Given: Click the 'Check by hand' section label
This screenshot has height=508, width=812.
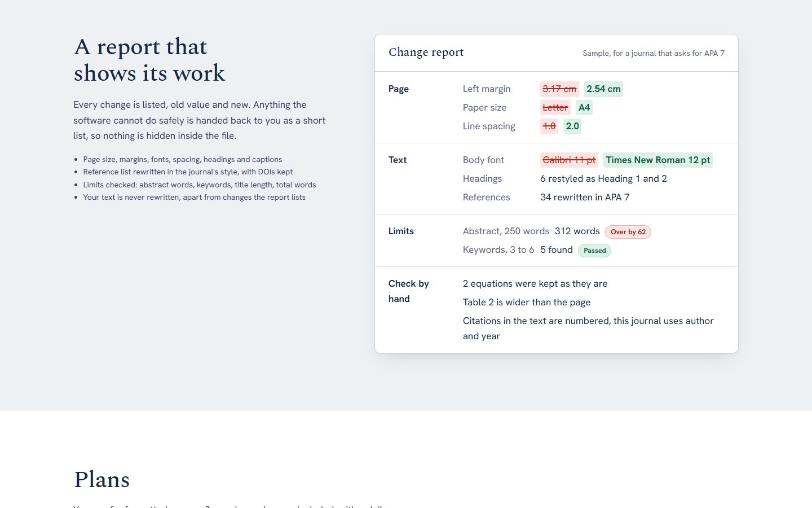Looking at the screenshot, I should [x=409, y=291].
